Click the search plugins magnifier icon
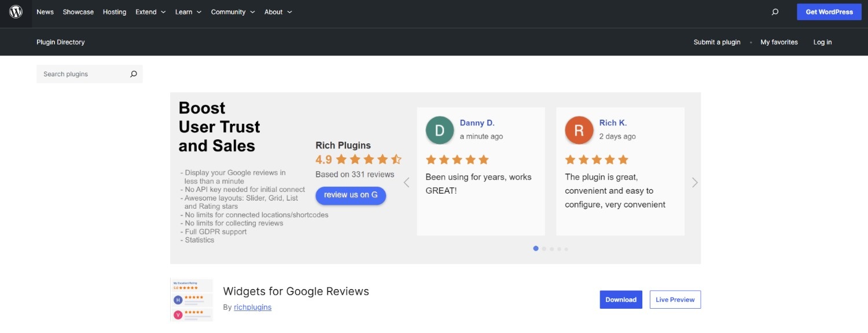 tap(134, 74)
